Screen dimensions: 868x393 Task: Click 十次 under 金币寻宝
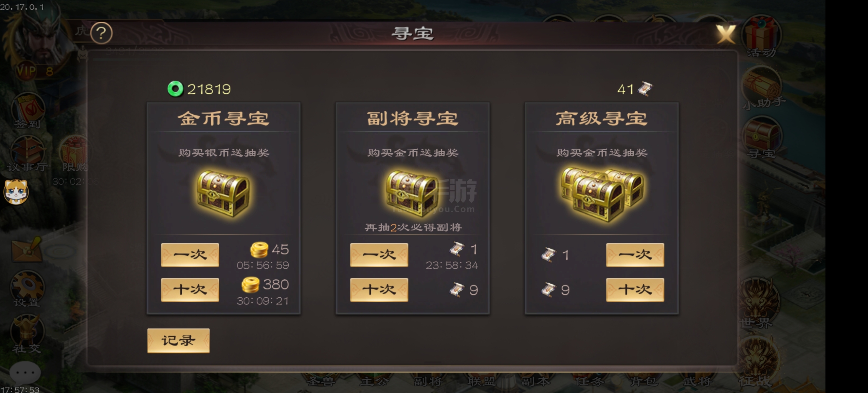point(190,290)
